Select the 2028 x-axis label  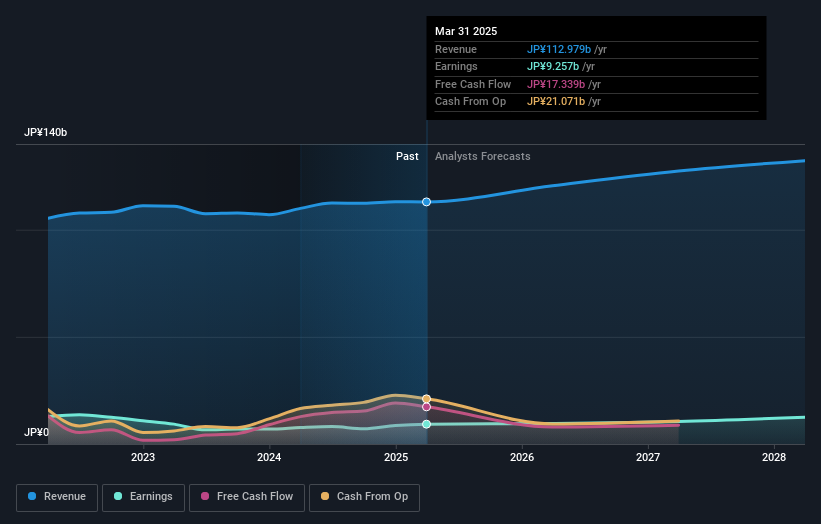click(774, 457)
